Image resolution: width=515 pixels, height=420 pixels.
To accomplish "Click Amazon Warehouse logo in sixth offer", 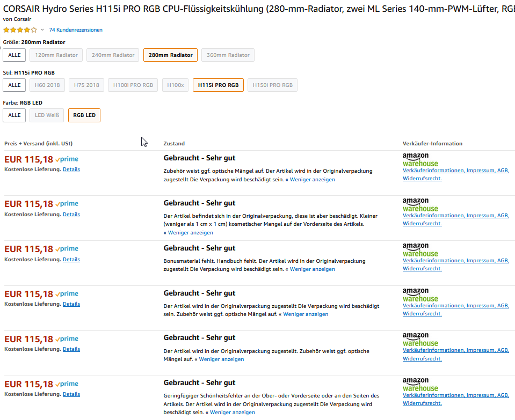I will coord(420,384).
